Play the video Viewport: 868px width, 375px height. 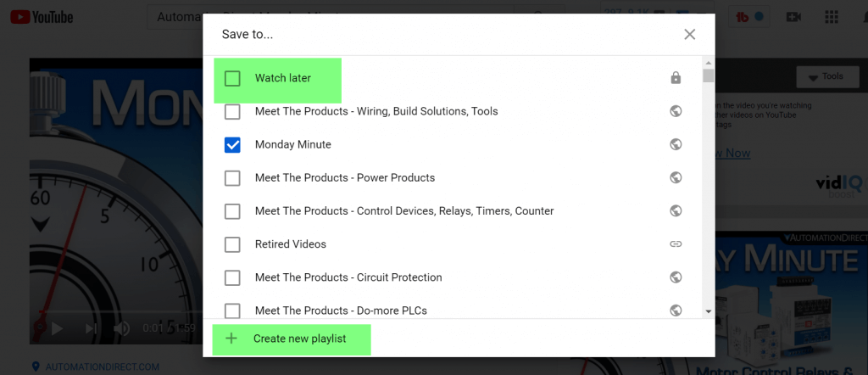coord(57,328)
